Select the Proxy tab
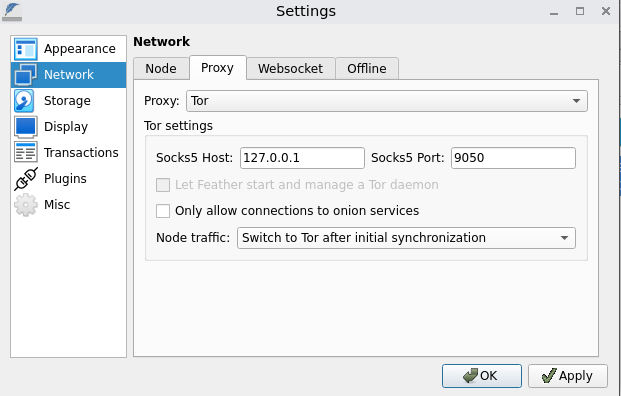Viewport: 621px width, 396px height. 217,68
